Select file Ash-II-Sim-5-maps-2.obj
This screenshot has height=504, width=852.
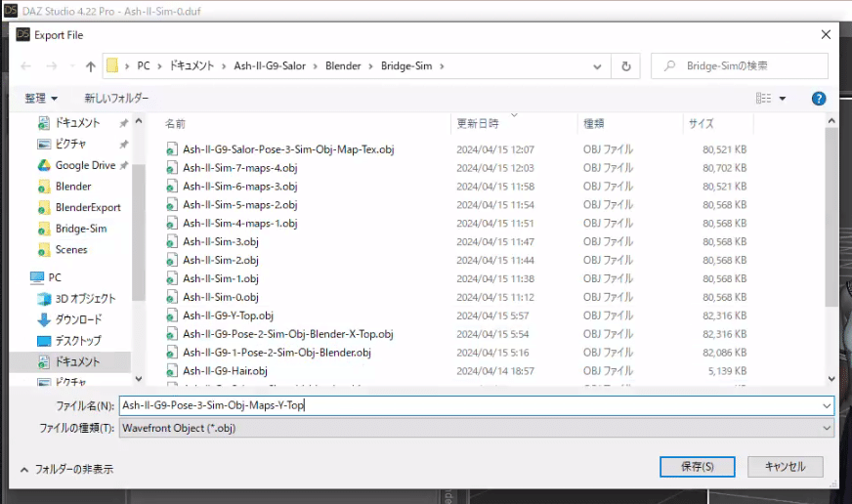(239, 205)
